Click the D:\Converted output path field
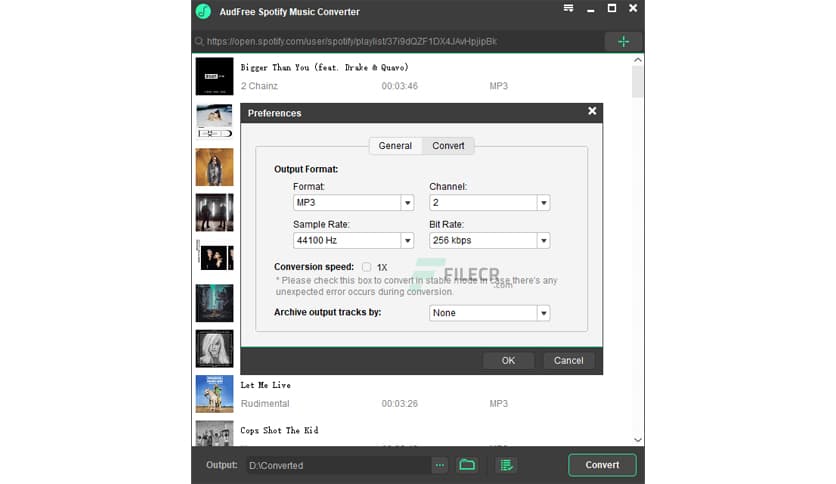Image resolution: width=836 pixels, height=484 pixels. pyautogui.click(x=338, y=465)
